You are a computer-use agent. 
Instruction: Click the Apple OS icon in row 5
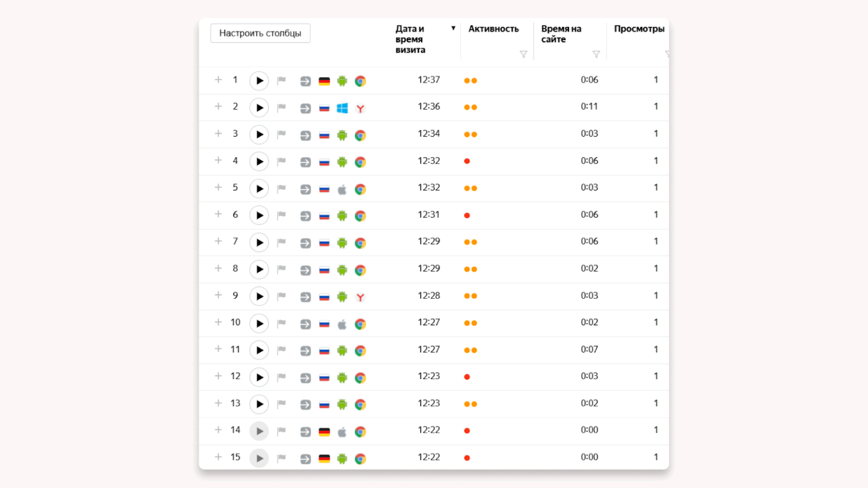coord(342,189)
